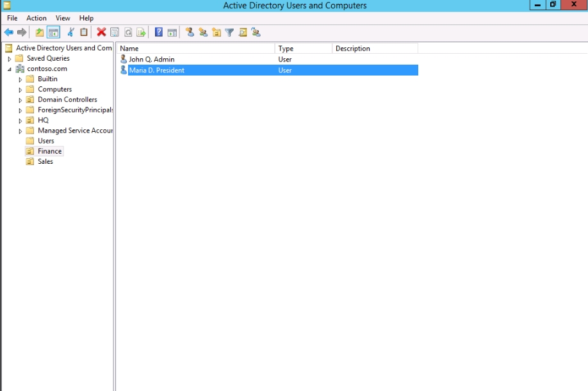Click the Back navigation arrow

point(8,33)
